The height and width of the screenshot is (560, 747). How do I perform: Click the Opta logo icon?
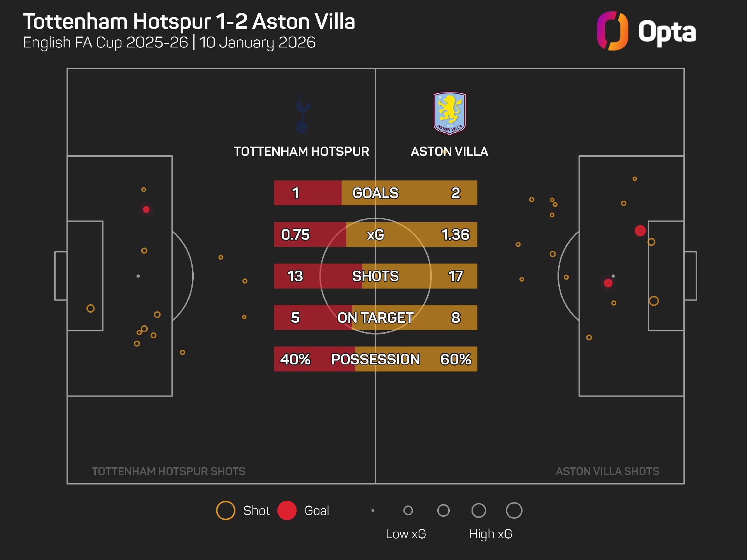tap(612, 31)
